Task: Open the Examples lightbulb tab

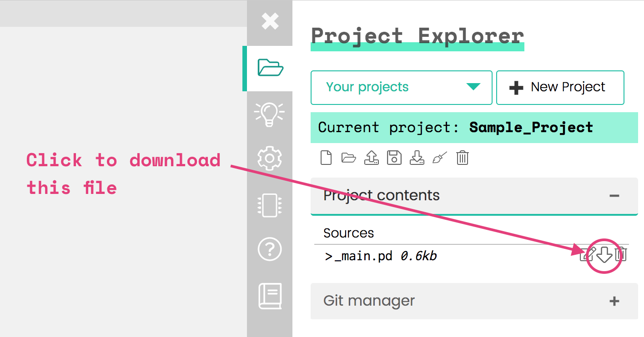Action: coord(270,114)
